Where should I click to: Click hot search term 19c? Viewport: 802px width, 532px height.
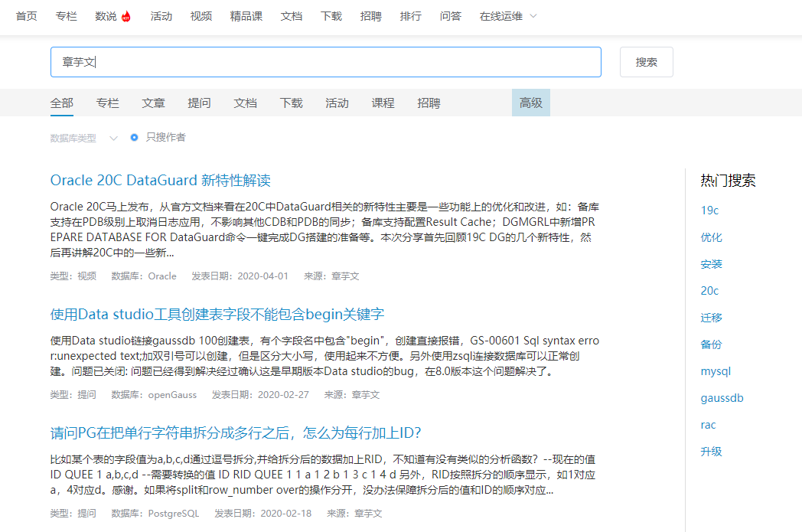[709, 210]
